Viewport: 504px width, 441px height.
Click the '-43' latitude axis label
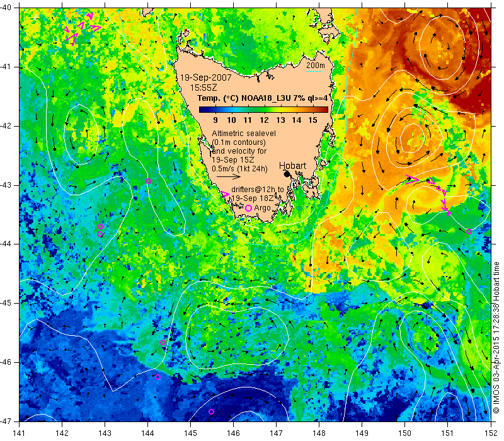tap(6, 185)
